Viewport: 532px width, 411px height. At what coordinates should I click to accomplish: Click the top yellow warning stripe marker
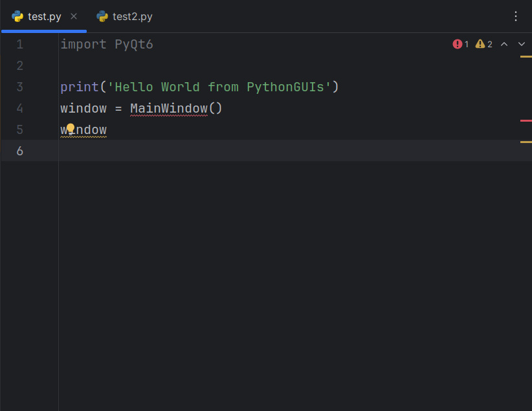click(526, 57)
